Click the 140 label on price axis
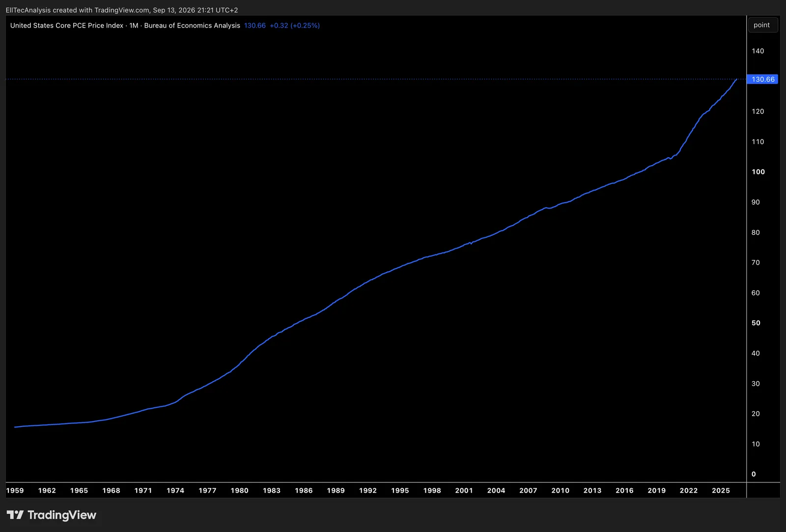Image resolution: width=786 pixels, height=532 pixels. (758, 51)
